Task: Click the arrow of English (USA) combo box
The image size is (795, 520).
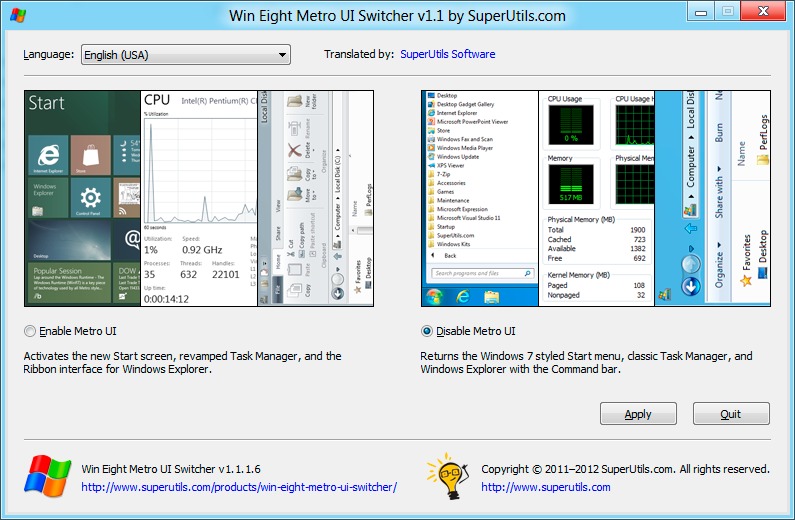Action: [x=282, y=54]
